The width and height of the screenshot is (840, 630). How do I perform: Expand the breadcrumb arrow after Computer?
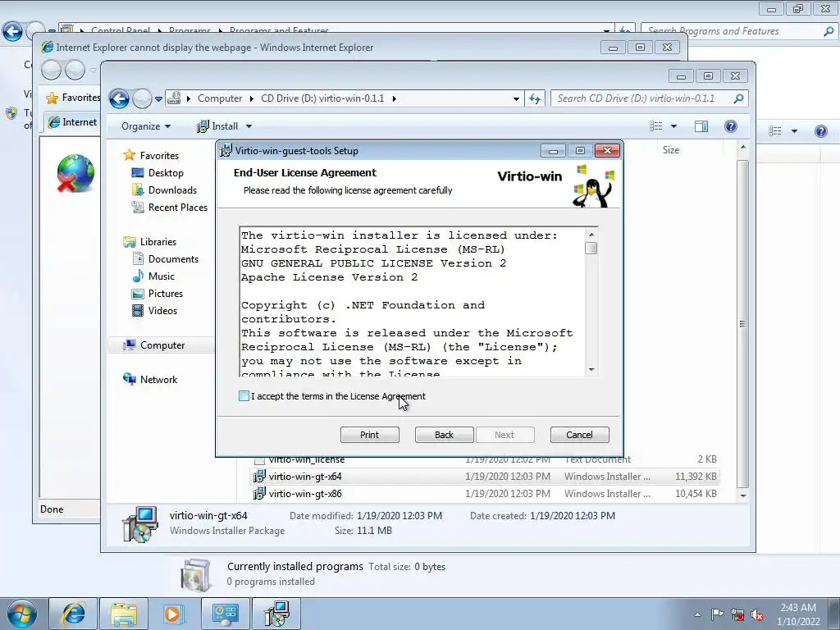pos(251,98)
